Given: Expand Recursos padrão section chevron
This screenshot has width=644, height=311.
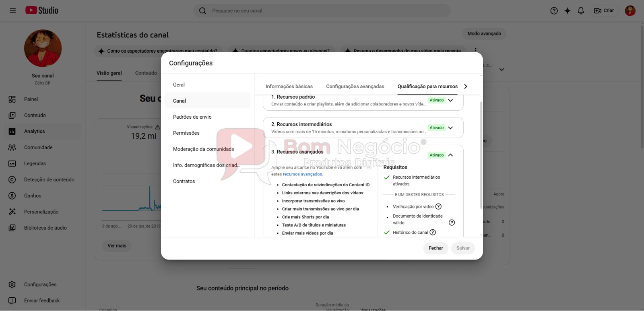Looking at the screenshot, I should pos(450,100).
